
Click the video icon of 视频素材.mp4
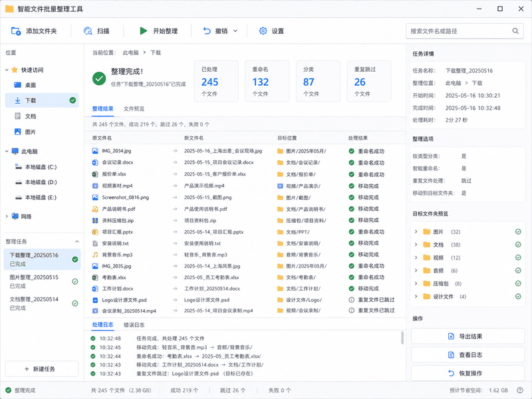95,186
